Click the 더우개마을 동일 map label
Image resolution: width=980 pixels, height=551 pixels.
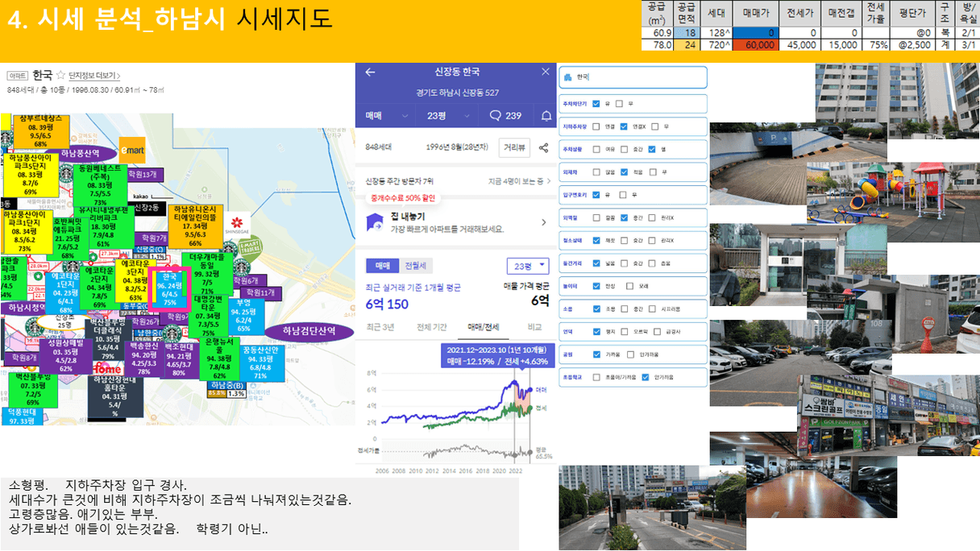click(207, 274)
